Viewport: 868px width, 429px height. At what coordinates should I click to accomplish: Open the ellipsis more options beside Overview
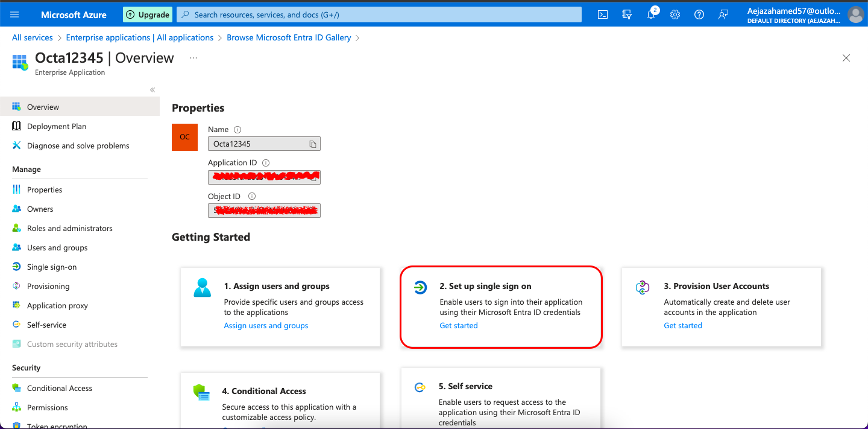point(193,58)
